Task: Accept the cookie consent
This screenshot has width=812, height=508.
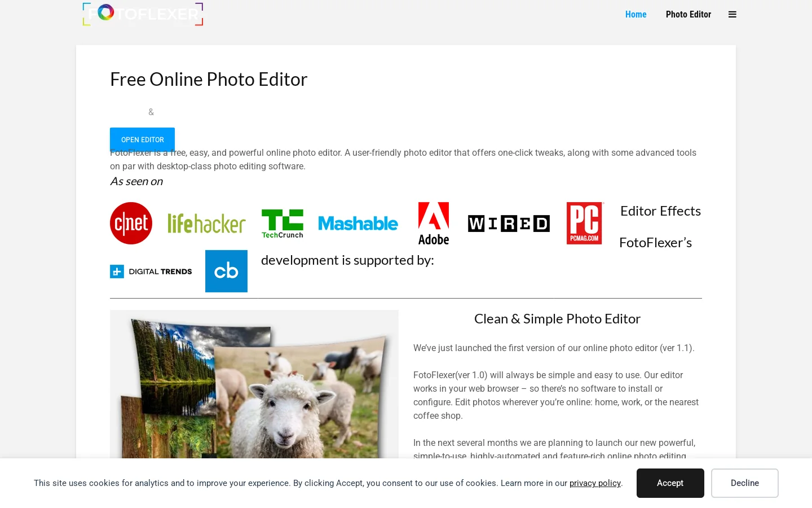Action: 670,483
